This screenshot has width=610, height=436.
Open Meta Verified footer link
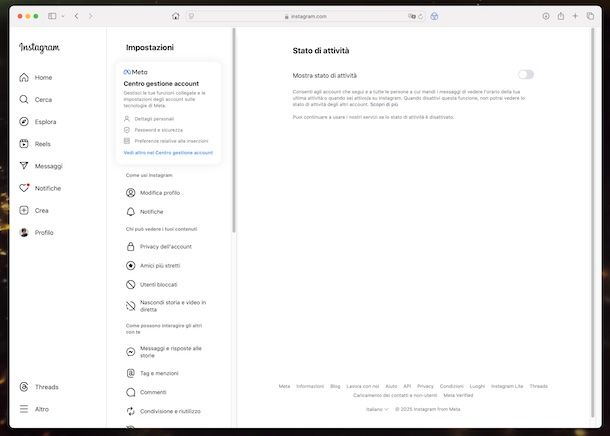(x=458, y=395)
